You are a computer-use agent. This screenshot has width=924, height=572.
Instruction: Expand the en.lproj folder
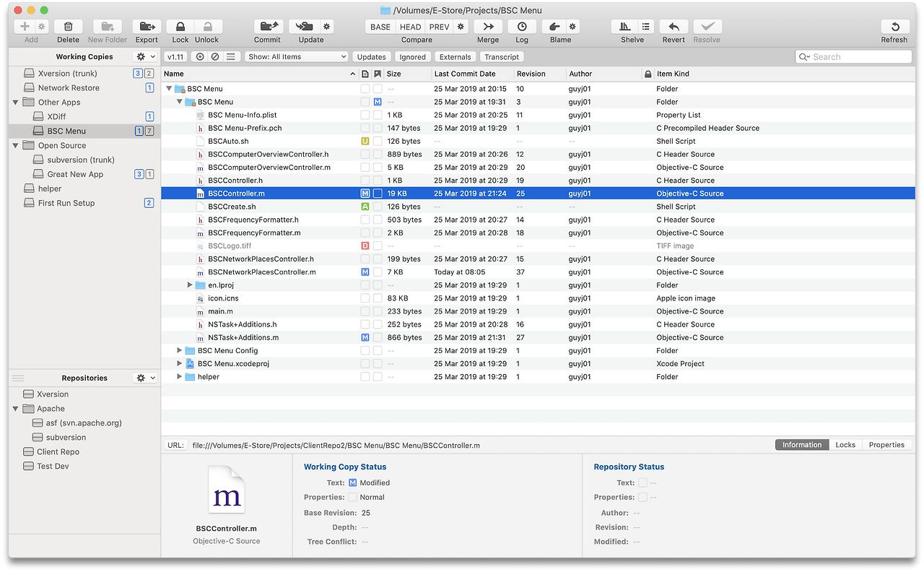(190, 285)
